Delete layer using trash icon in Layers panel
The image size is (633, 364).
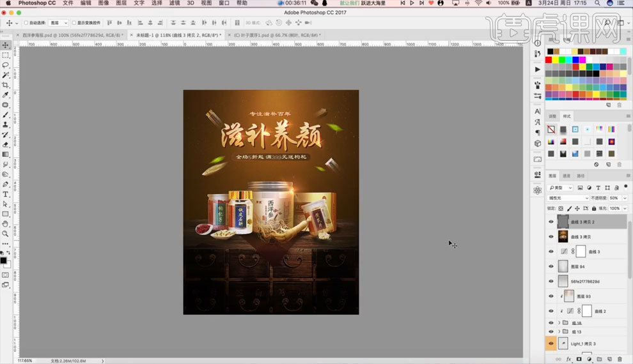point(620,359)
